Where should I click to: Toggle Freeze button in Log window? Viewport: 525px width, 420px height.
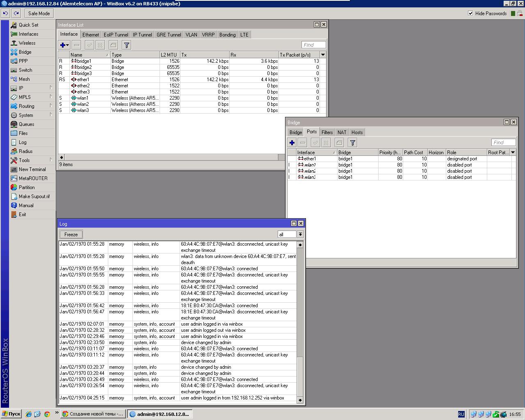(71, 235)
